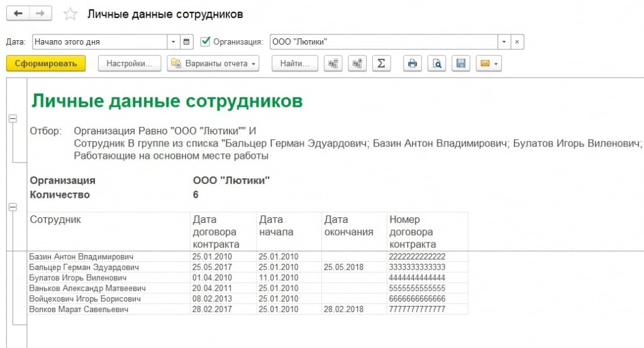The height and width of the screenshot is (348, 644).
Task: Print the report using printer icon
Action: 413,63
